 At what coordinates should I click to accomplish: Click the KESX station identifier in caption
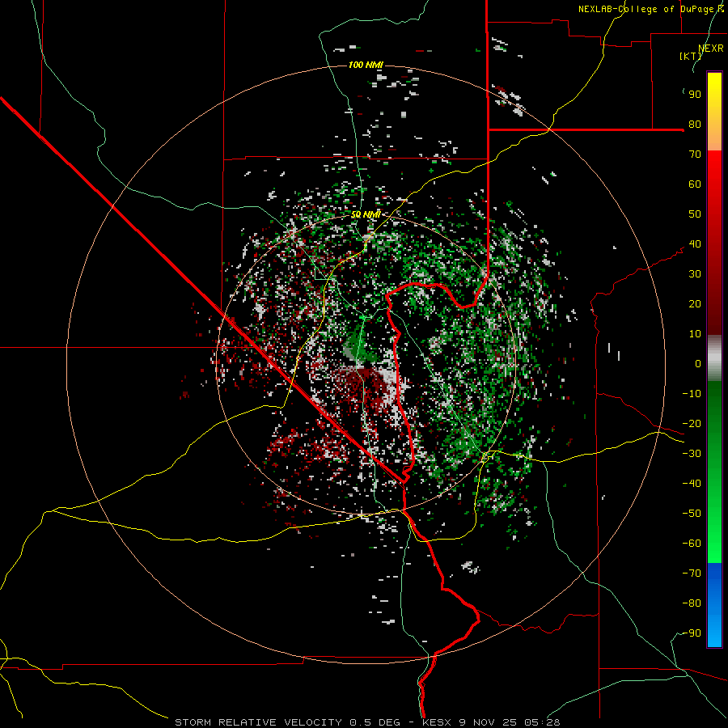pos(438,722)
